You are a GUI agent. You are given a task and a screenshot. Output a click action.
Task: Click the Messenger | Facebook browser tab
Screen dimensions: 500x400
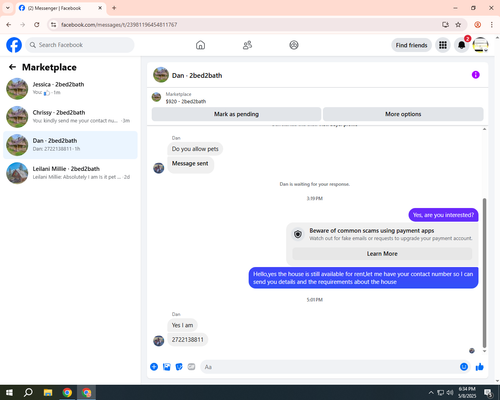(60, 8)
